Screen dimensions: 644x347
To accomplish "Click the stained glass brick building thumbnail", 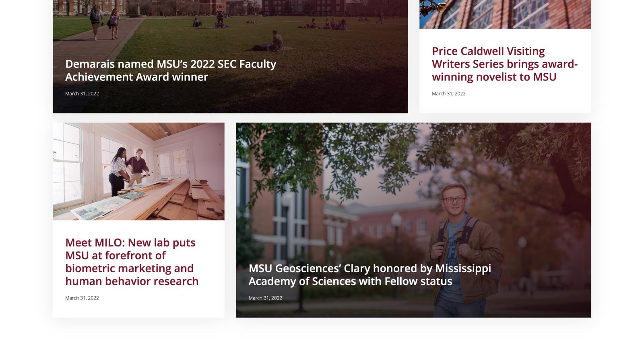I will [505, 14].
